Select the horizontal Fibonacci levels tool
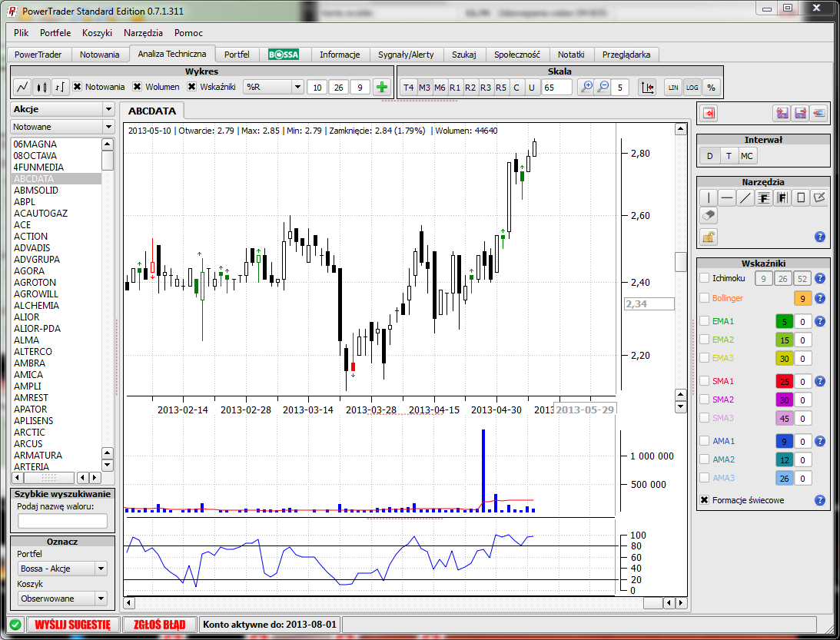The image size is (840, 640). 764,198
